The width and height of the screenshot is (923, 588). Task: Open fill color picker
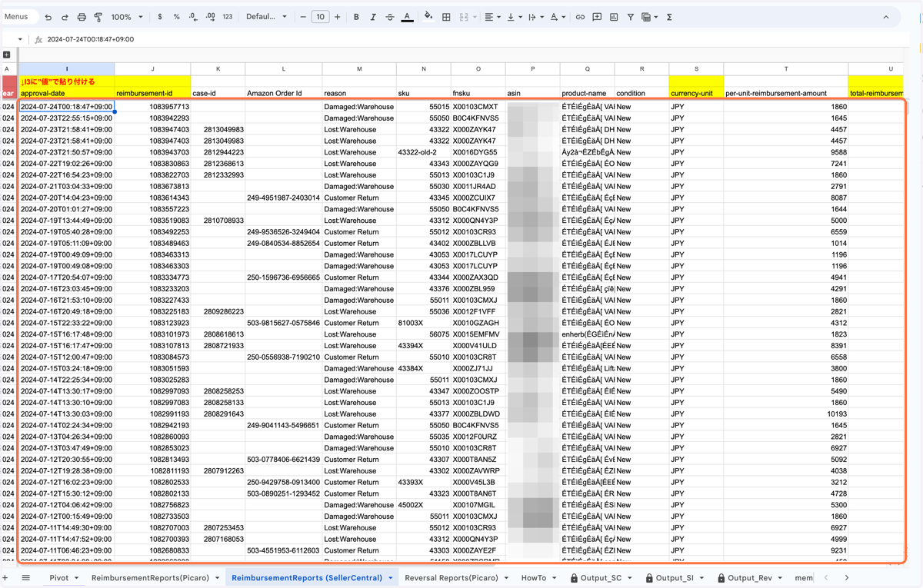(428, 17)
